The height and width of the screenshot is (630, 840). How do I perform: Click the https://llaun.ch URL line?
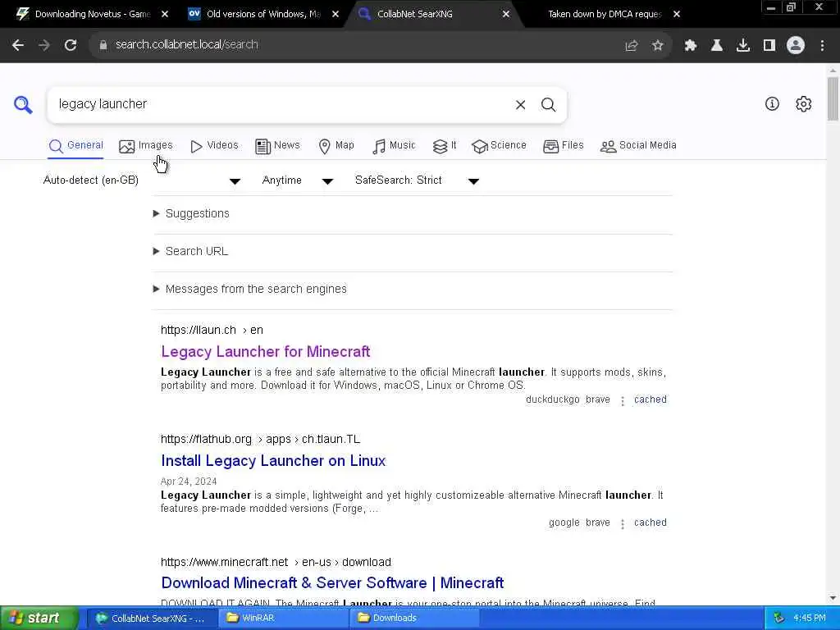pyautogui.click(x=212, y=330)
